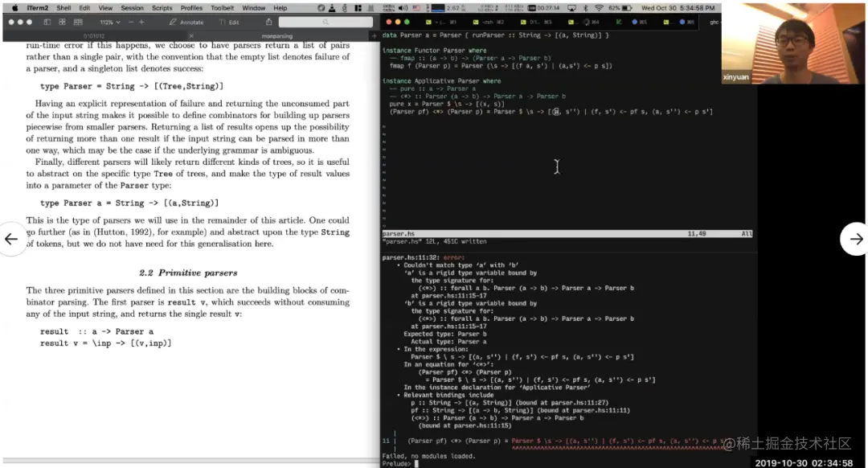Click '"parser.hs" 12L, 451C written' message
The height and width of the screenshot is (468, 868).
click(434, 241)
